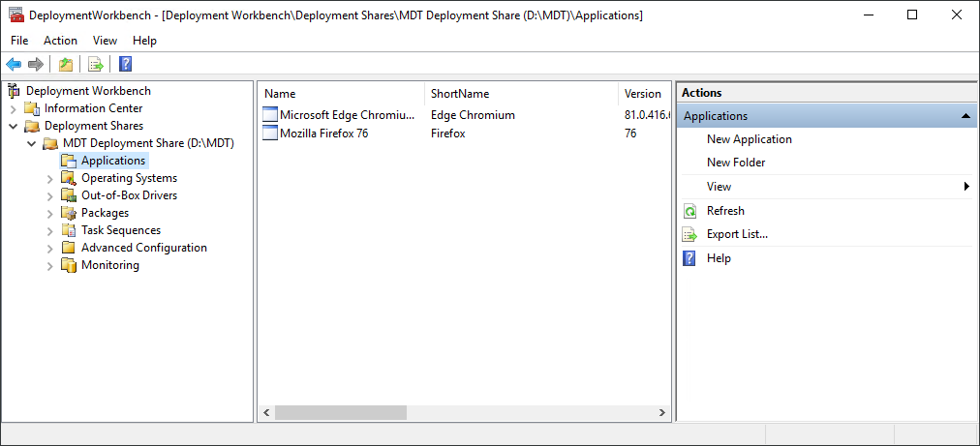Sort list by Version column header
980x446 pixels.
[645, 94]
